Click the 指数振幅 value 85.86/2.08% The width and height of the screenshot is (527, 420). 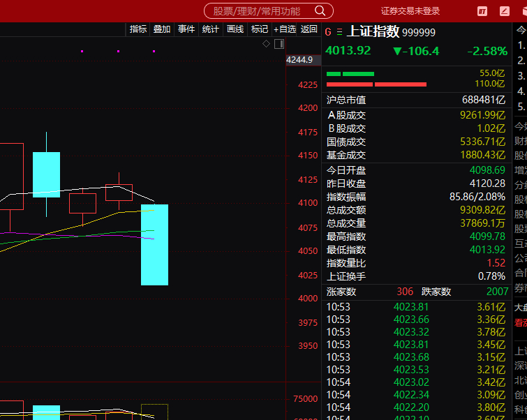(x=477, y=197)
